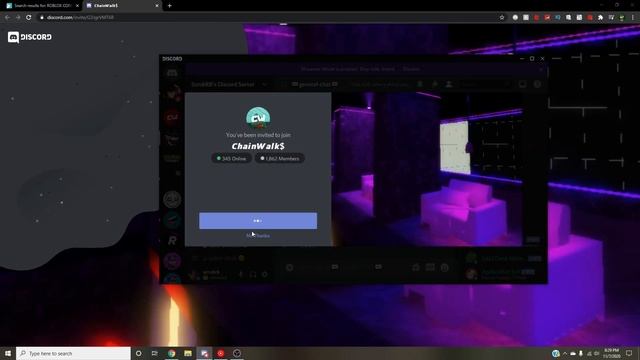This screenshot has height=360, width=640.
Task: Go forward in browser
Action: click(x=18, y=18)
